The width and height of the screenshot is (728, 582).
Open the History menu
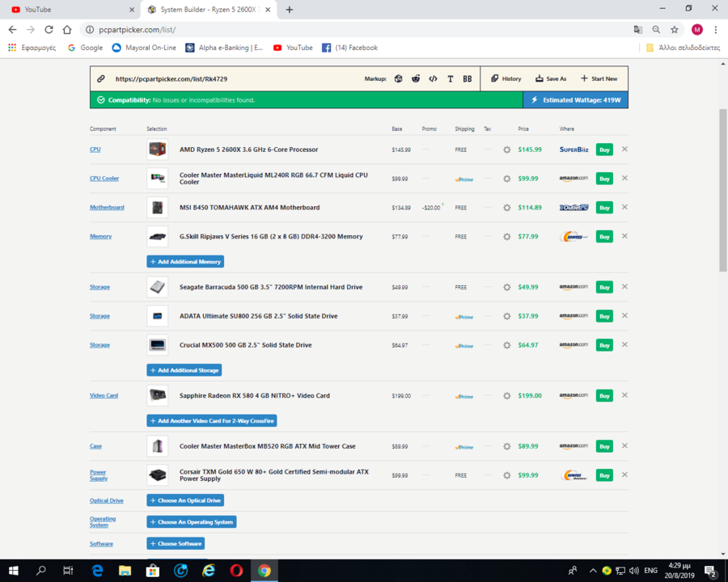(x=506, y=79)
